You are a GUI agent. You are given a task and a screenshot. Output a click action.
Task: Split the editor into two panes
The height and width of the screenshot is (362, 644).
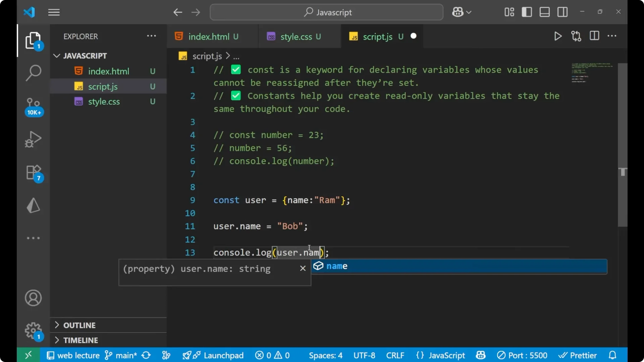pos(594,36)
